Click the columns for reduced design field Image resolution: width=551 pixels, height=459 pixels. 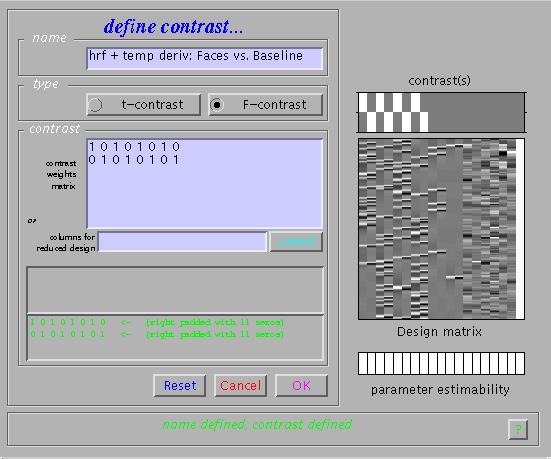click(182, 242)
